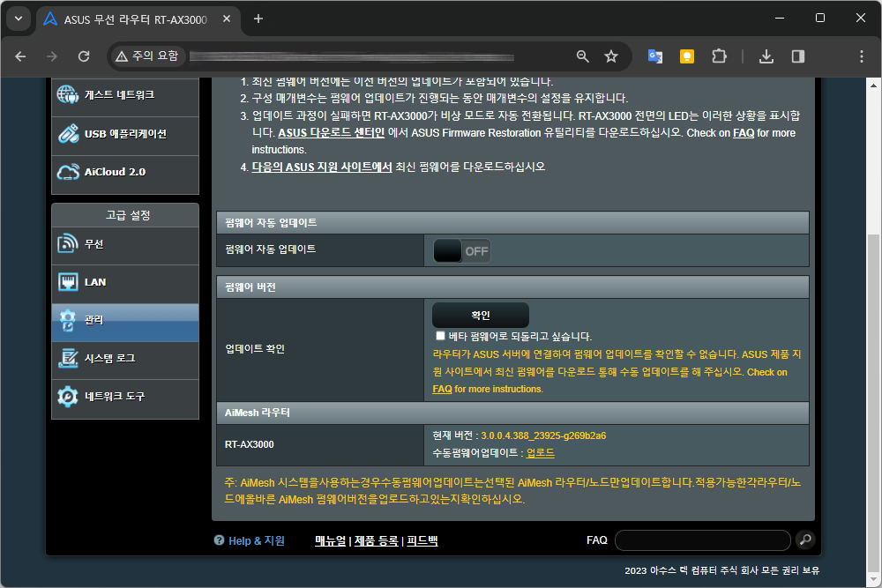
Task: Go forward with the browser forward arrow
Action: coord(52,56)
